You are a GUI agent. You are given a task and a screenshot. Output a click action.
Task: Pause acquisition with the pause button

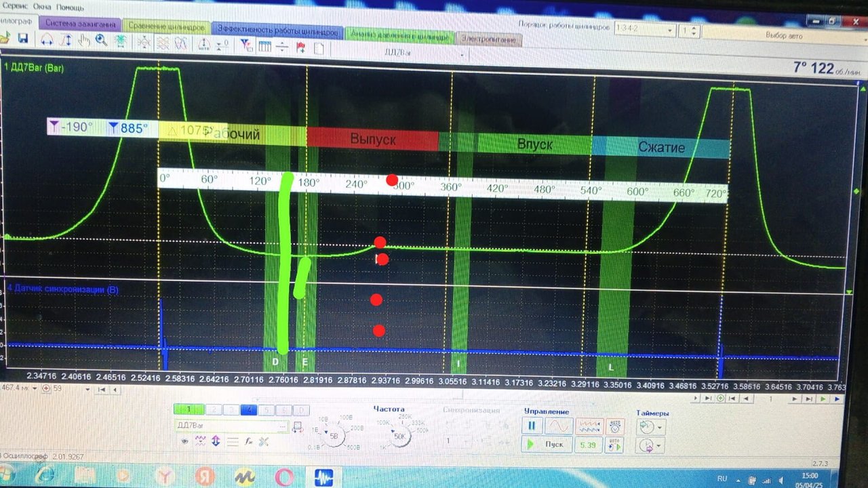(532, 426)
